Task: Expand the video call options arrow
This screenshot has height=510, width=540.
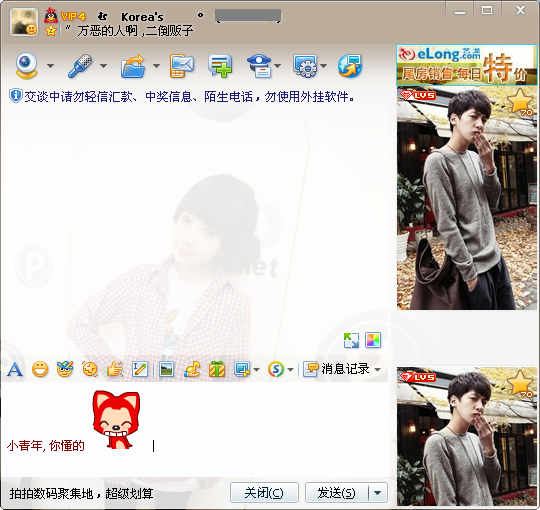Action: [x=50, y=66]
